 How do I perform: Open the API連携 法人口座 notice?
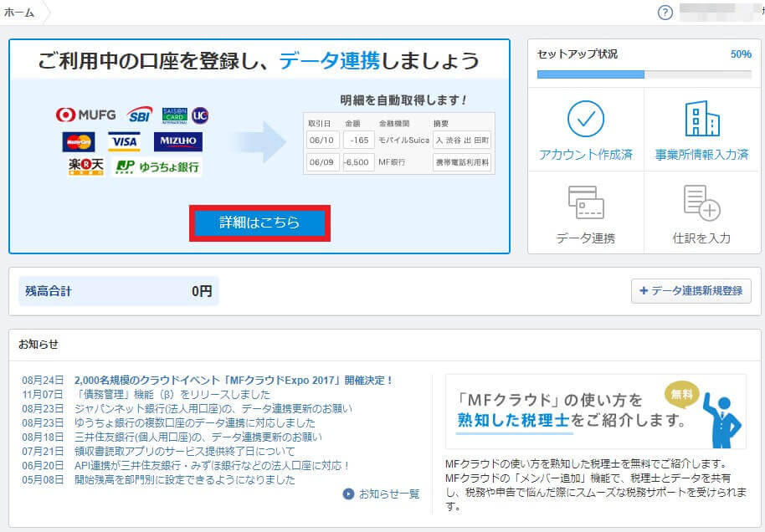click(211, 466)
